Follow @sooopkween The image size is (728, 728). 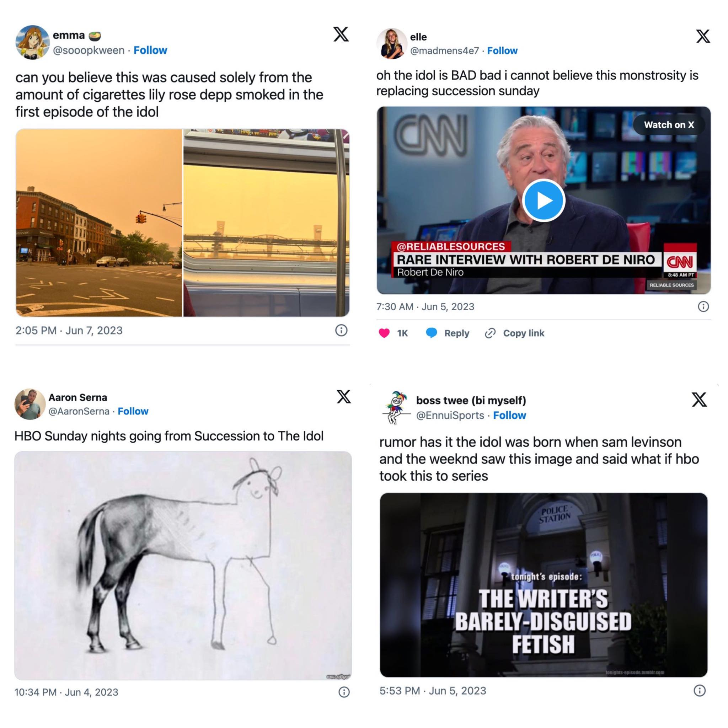point(150,50)
